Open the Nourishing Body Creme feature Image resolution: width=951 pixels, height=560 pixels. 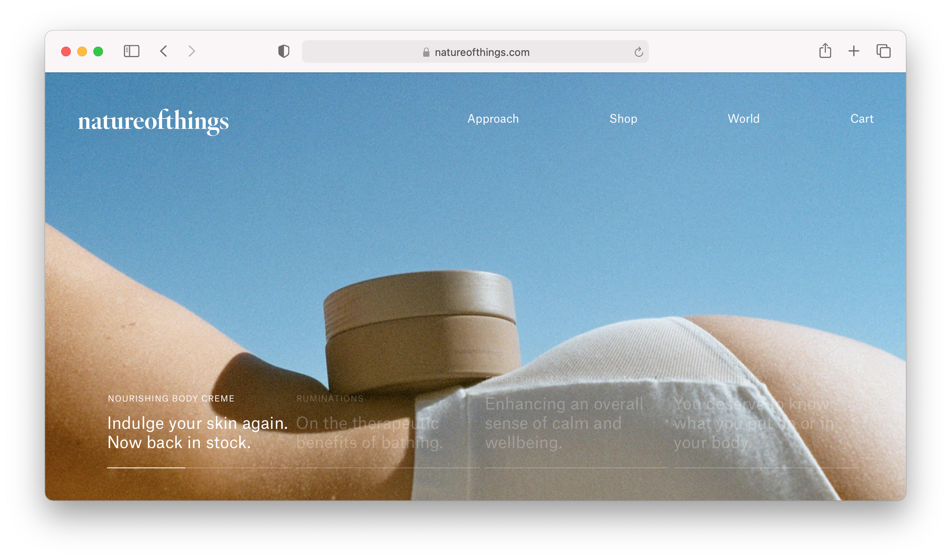197,432
